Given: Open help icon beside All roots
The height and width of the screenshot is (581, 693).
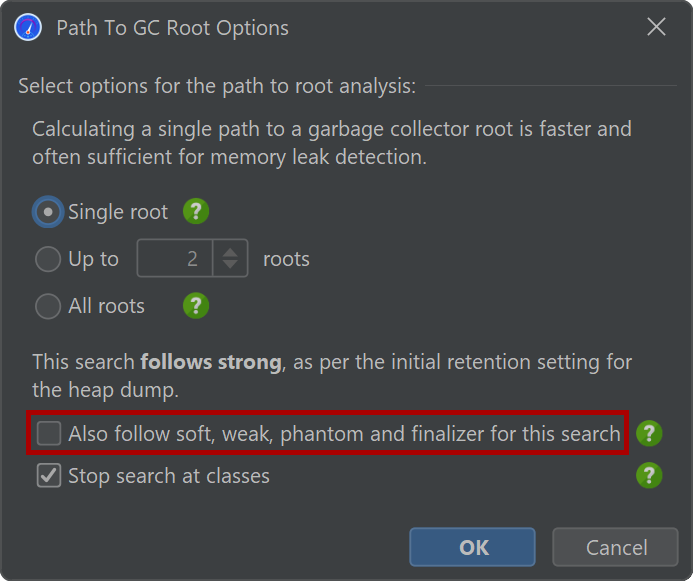Looking at the screenshot, I should point(196,306).
